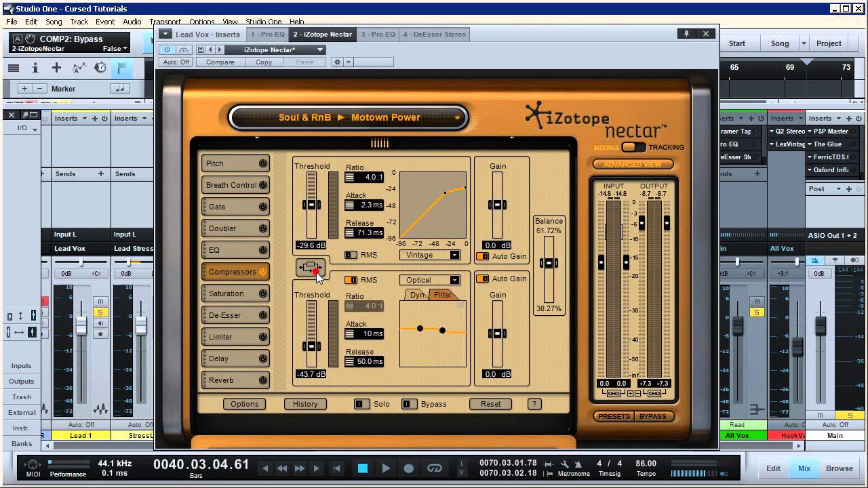Viewport: 868px width, 488px height.
Task: Click the Options button in Nectar
Action: [244, 404]
